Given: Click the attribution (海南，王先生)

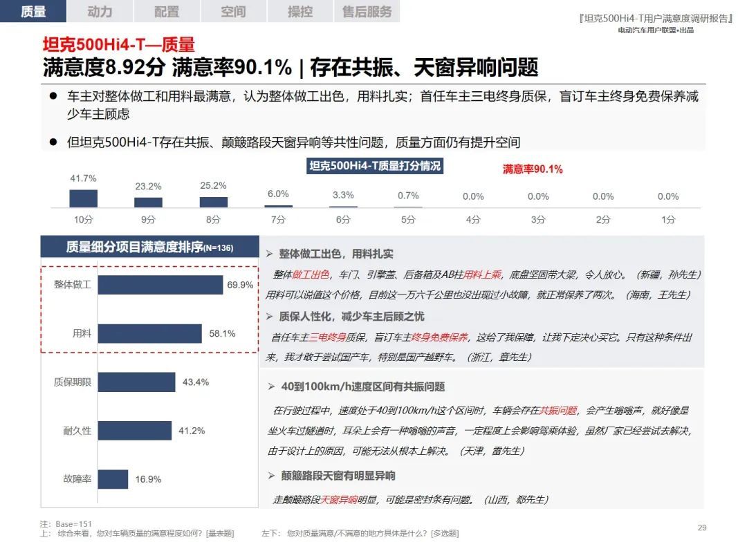Looking at the screenshot, I should pos(658,295).
